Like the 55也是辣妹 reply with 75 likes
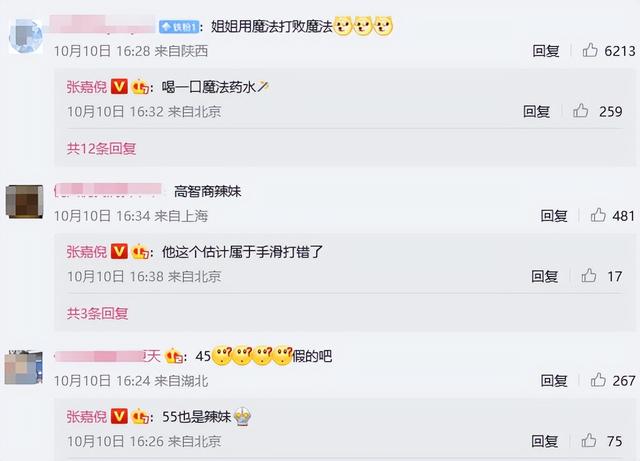The height and width of the screenshot is (461, 640). (x=589, y=441)
